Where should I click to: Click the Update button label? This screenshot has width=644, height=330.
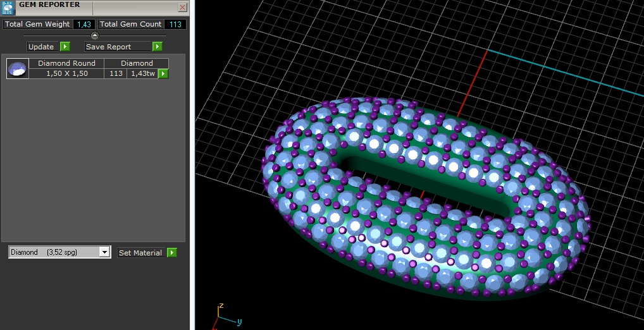coord(42,47)
